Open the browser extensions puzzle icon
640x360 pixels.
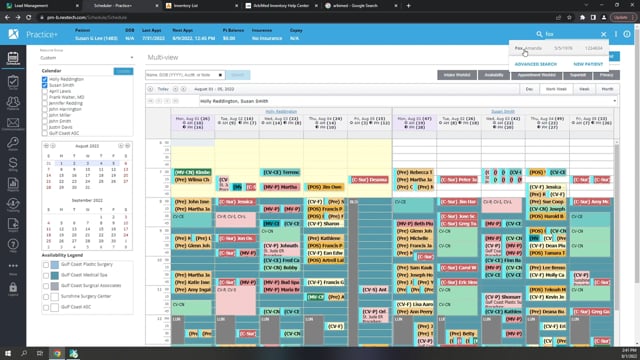(x=582, y=18)
